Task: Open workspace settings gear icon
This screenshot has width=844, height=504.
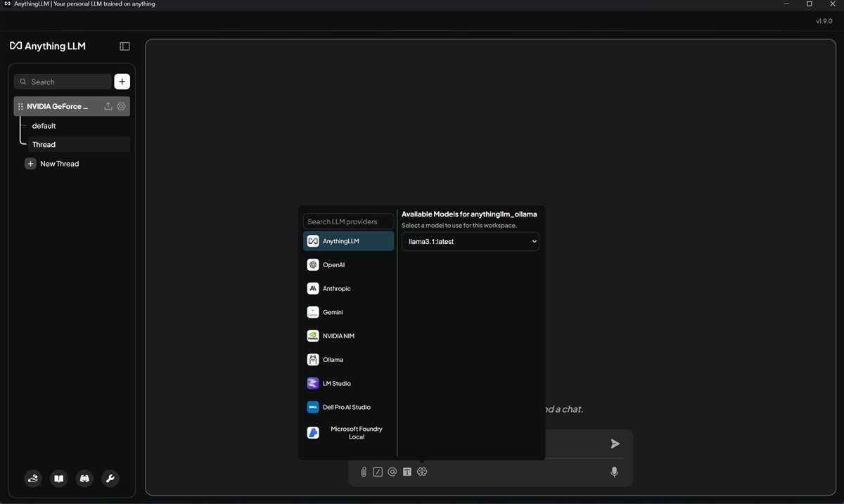Action: (x=121, y=106)
